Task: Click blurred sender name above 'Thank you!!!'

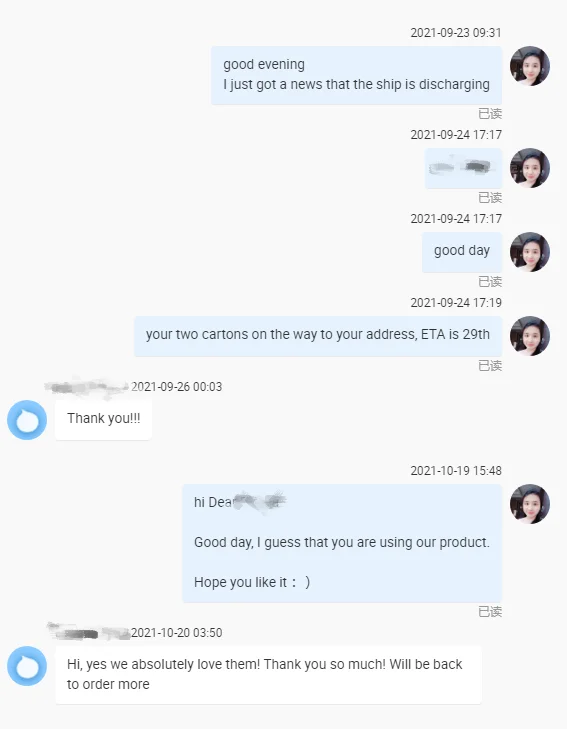Action: coord(87,387)
